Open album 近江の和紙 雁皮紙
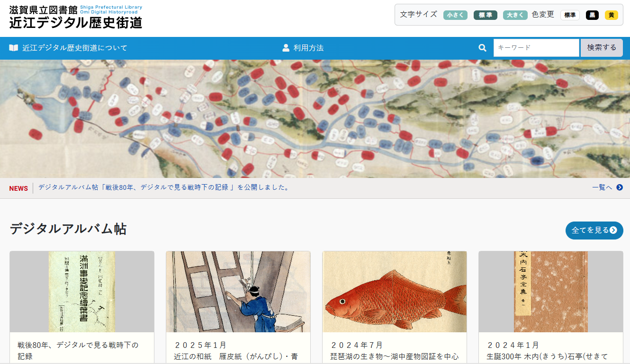The width and height of the screenshot is (630, 364). (236, 356)
